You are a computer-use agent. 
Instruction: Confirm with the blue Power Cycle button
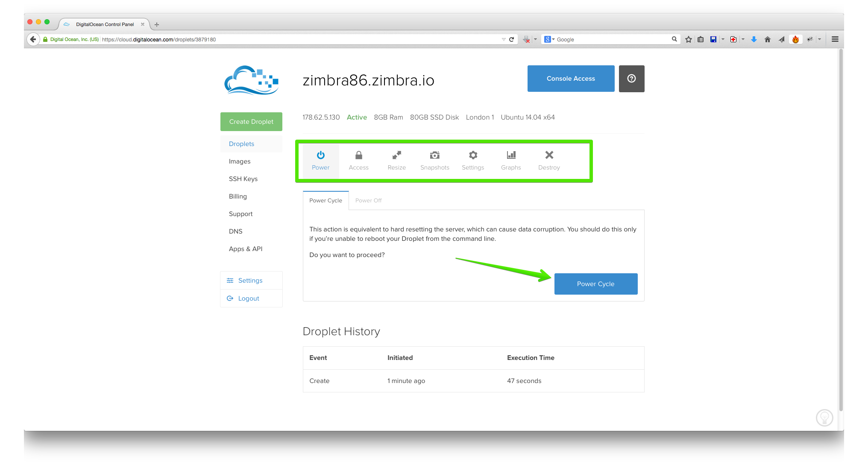[596, 284]
